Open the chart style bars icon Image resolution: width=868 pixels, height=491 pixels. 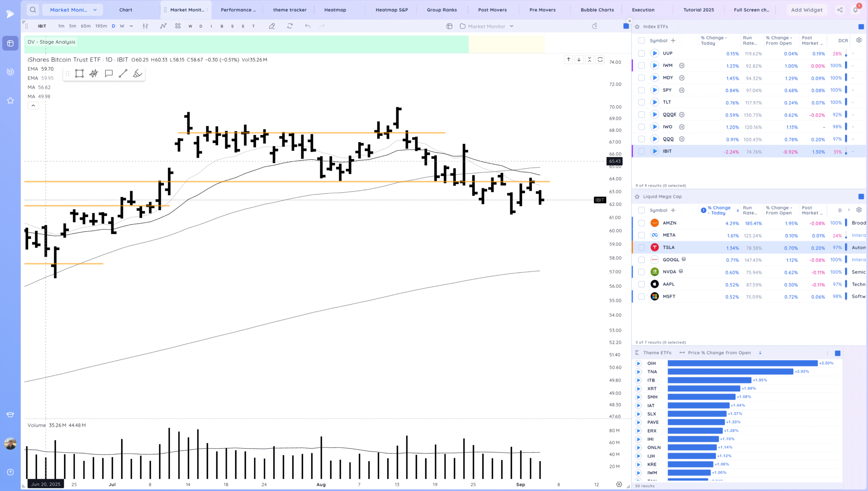(x=145, y=26)
